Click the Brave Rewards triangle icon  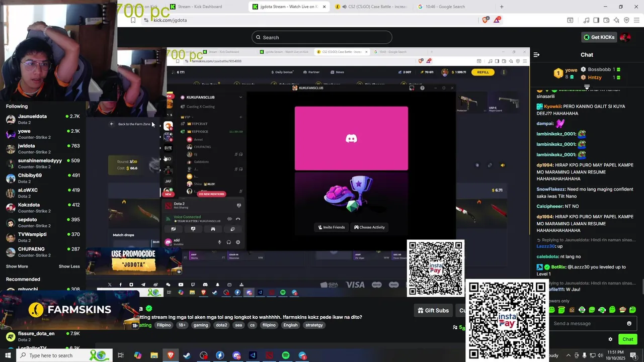click(497, 20)
